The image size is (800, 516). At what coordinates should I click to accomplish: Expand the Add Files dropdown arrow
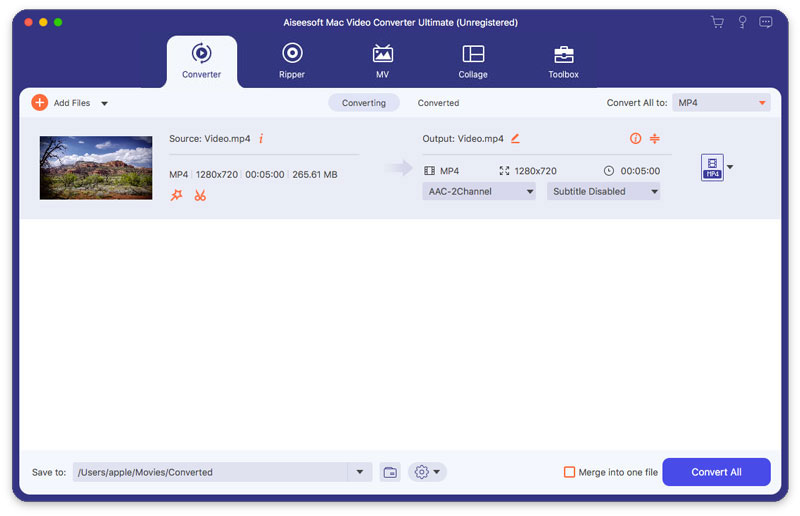pos(104,103)
